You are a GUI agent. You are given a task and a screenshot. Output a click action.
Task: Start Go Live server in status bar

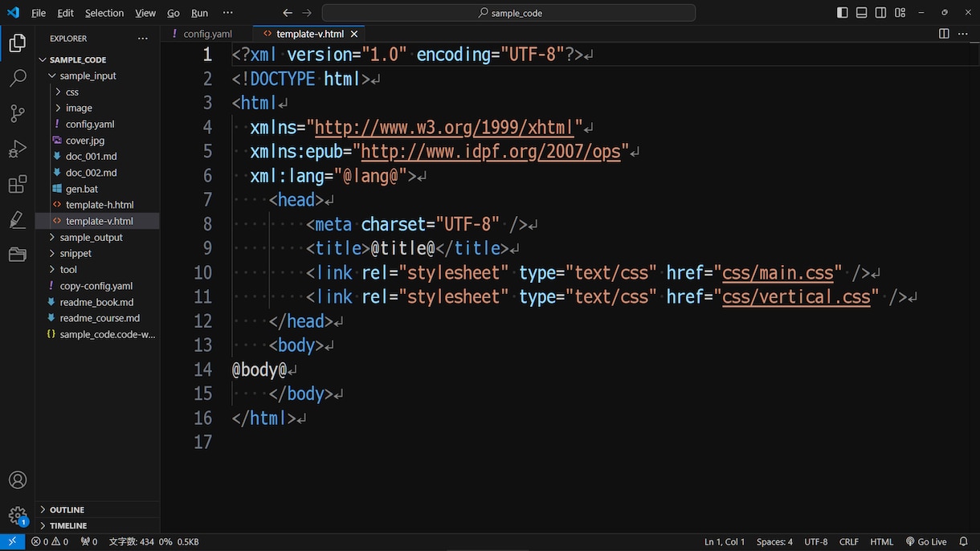(926, 542)
